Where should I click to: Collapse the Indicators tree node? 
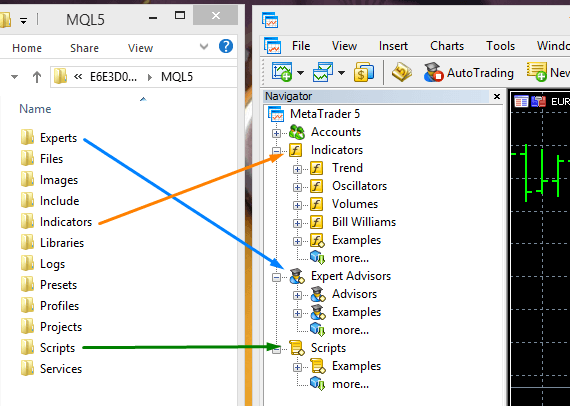(x=276, y=151)
